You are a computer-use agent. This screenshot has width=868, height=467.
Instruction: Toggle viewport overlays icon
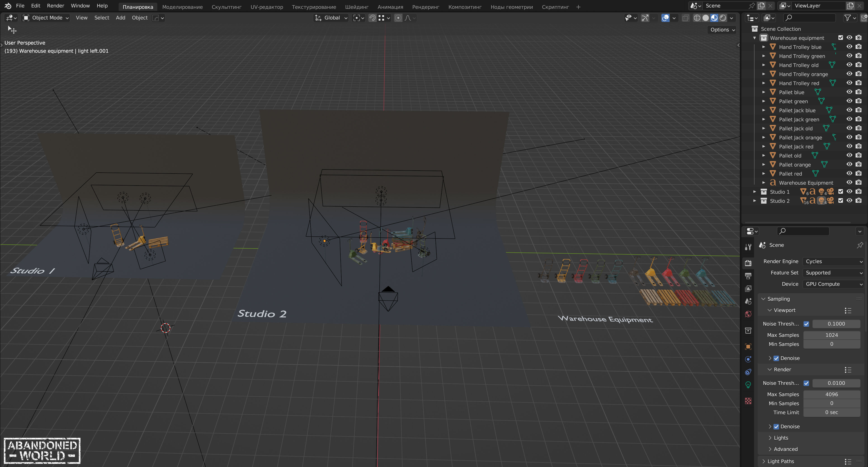[x=665, y=18]
